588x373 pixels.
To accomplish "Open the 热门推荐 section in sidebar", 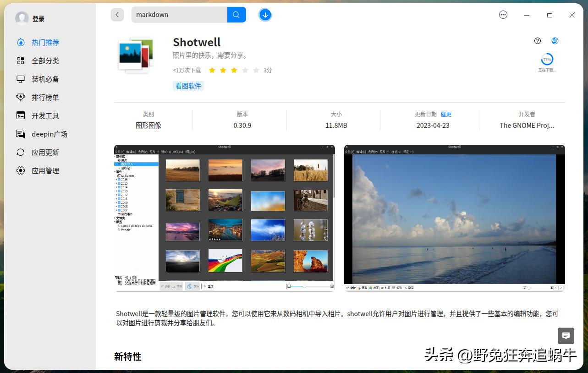I will point(45,42).
